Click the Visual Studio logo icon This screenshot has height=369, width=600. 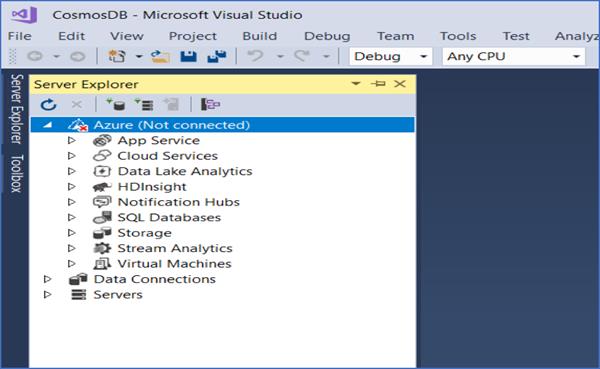point(24,15)
